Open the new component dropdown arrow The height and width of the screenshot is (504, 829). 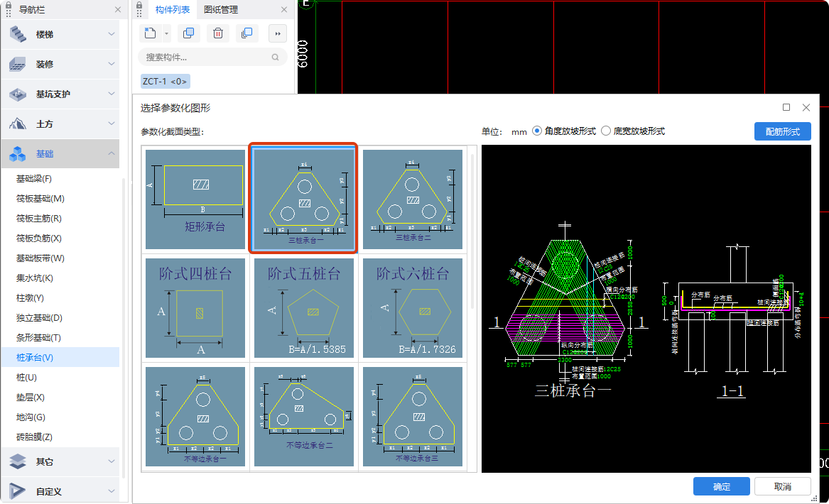point(166,34)
